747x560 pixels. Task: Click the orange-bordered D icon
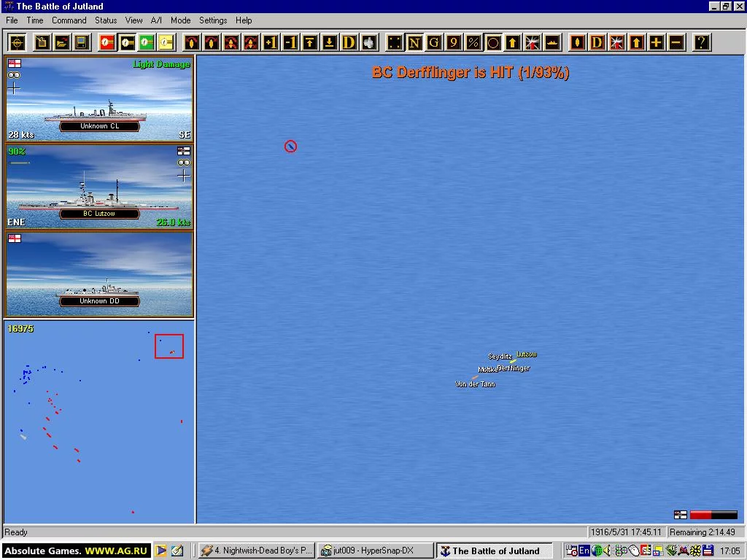pyautogui.click(x=597, y=43)
